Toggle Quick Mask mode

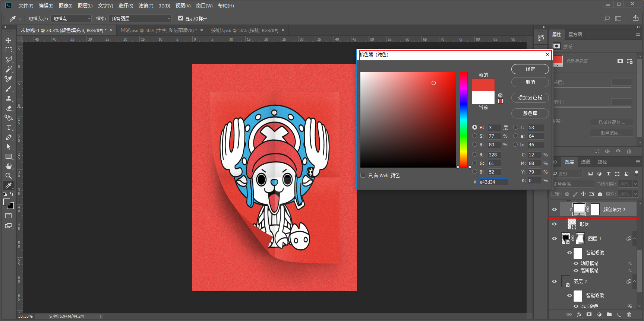[x=9, y=216]
